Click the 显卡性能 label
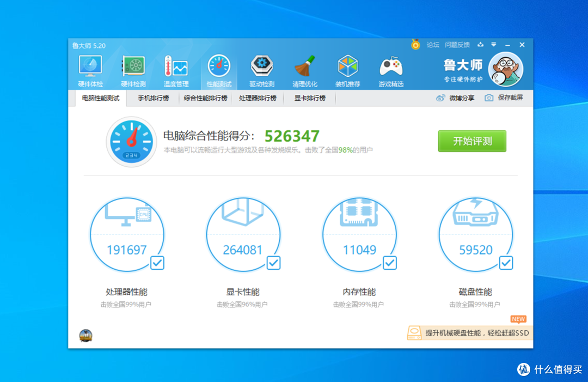This screenshot has width=588, height=382. pos(243,292)
